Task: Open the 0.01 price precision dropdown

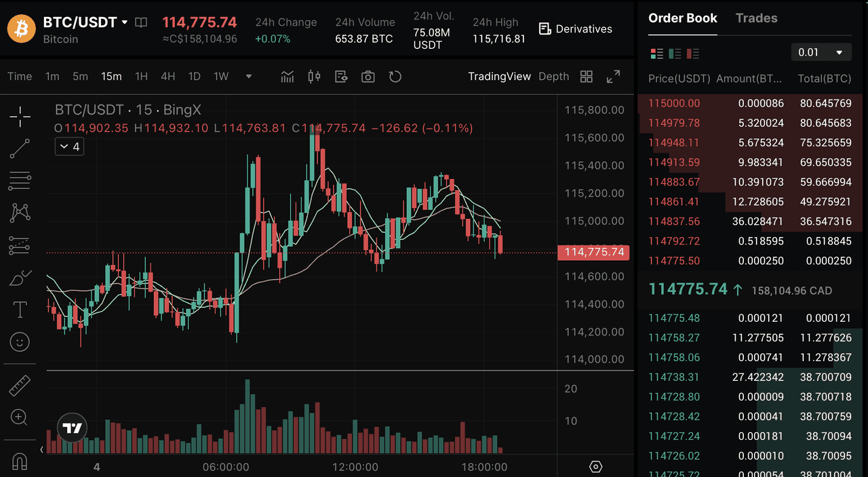Action: [x=821, y=52]
